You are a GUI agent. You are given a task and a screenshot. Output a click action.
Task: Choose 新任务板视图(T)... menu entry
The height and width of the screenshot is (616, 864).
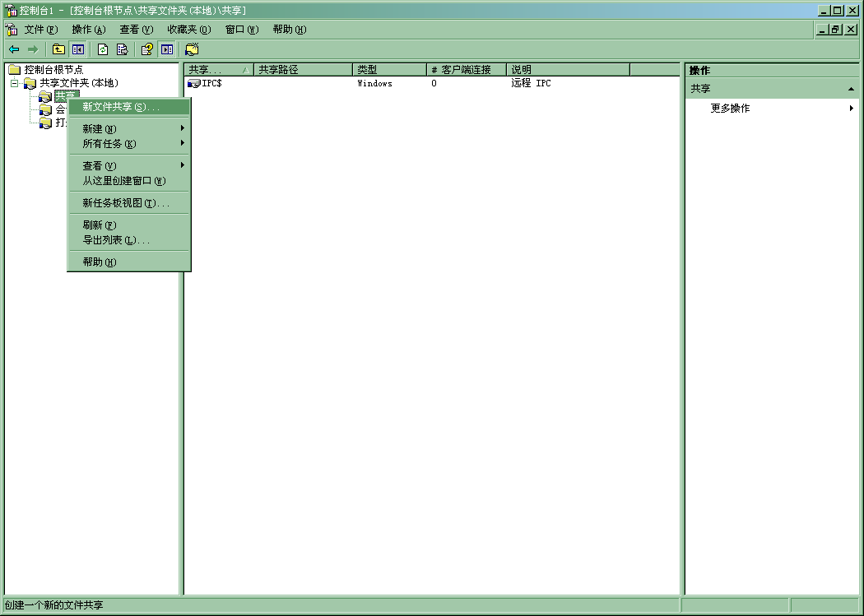pos(129,203)
